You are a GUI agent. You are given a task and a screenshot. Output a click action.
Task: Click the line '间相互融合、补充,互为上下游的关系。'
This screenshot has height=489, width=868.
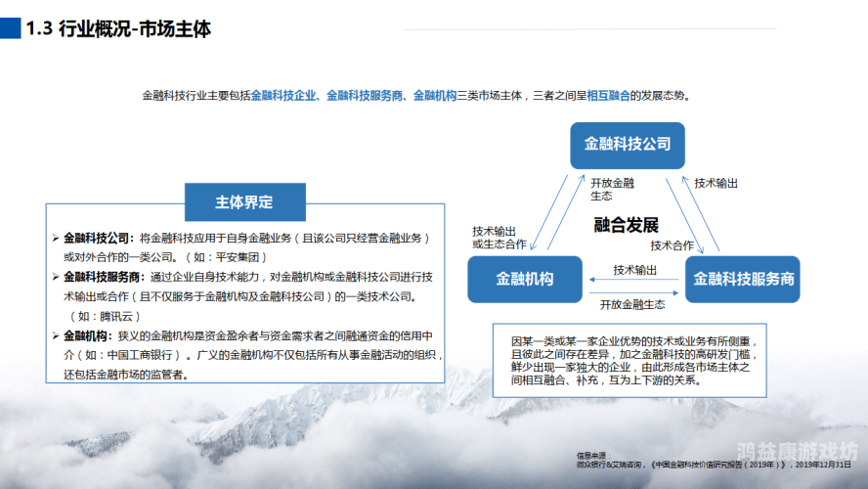point(606,380)
